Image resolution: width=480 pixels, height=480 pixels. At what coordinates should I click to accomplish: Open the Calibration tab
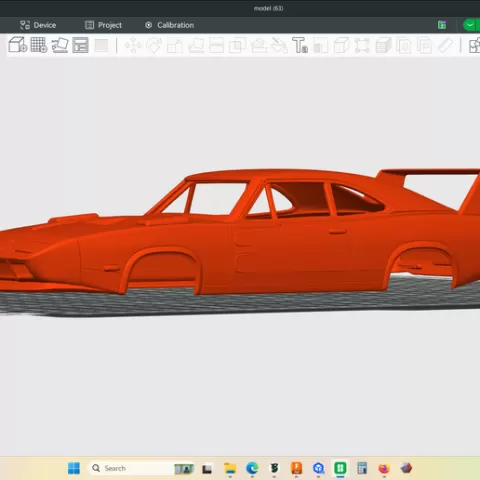[169, 25]
